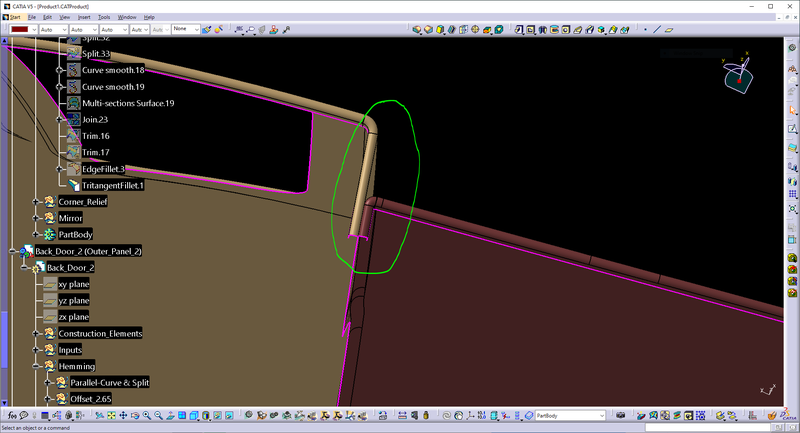The width and height of the screenshot is (800, 433).
Task: Click the key-shaped icon in top toolbar
Action: [286, 30]
